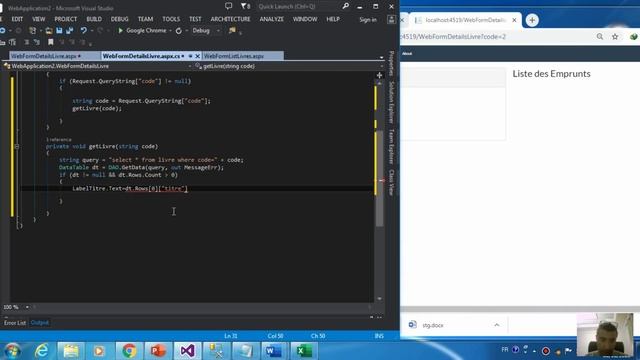Click the About link in the page navbar

(x=407, y=53)
